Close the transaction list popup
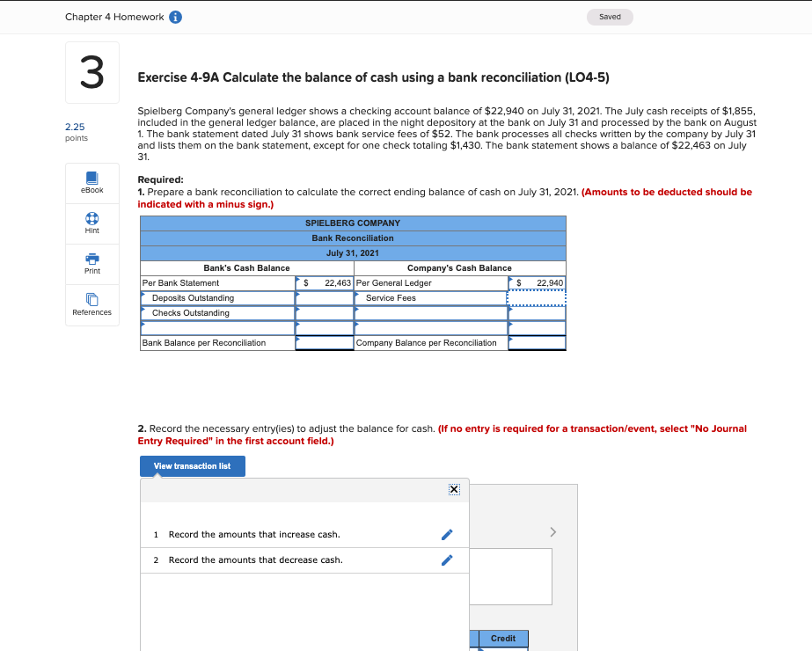The image size is (812, 651). pyautogui.click(x=454, y=489)
